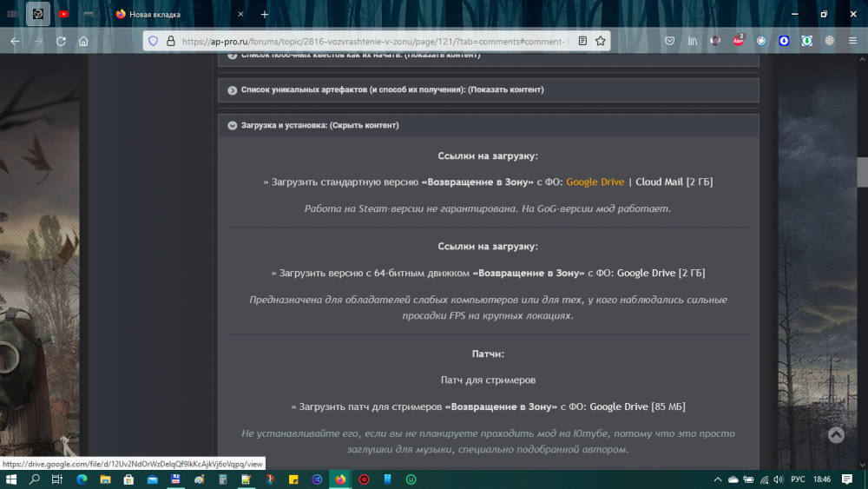
Task: Open the clock showing 18:46
Action: click(x=822, y=479)
